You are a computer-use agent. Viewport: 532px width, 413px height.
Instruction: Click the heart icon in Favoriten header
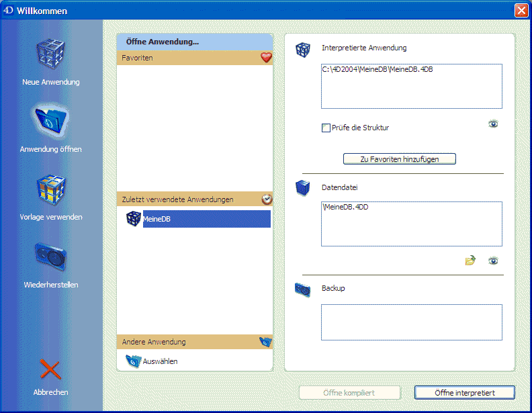point(266,58)
